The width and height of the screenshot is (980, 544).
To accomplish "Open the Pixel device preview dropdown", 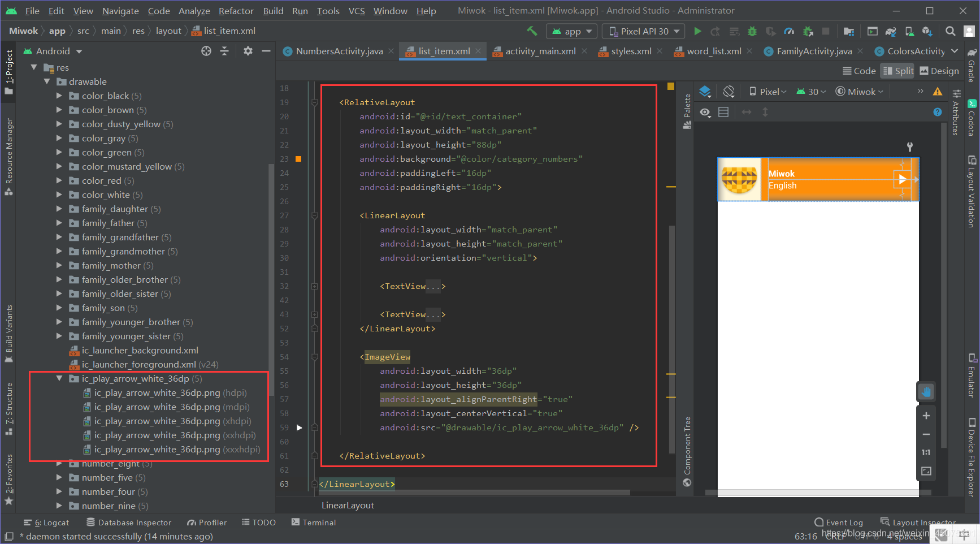I will point(767,92).
